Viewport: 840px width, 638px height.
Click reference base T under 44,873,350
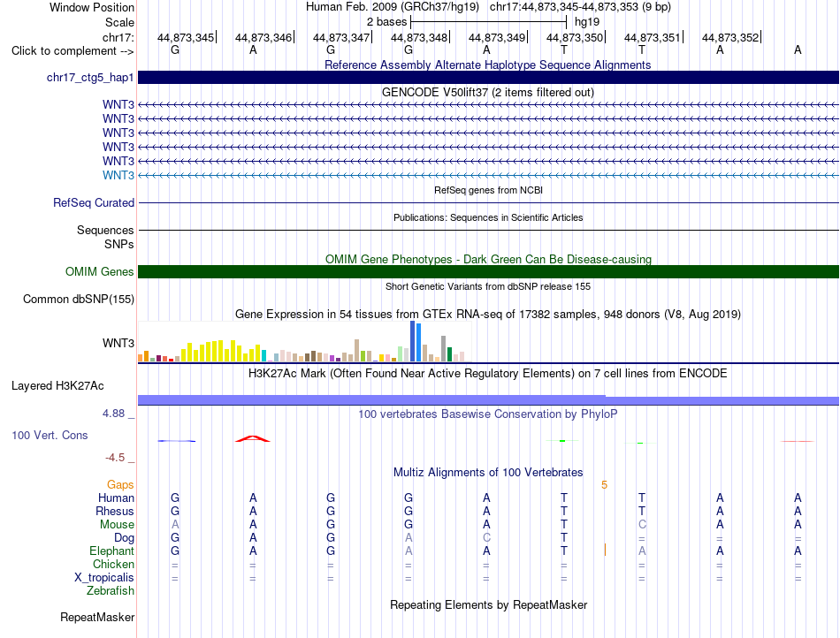[564, 49]
